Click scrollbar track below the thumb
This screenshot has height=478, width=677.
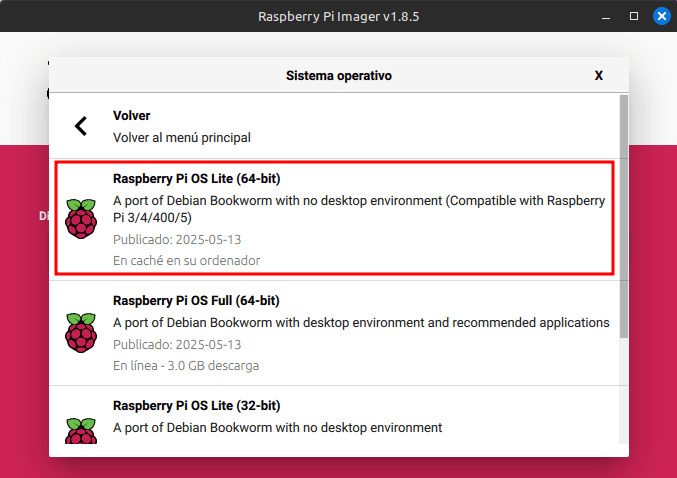point(624,391)
